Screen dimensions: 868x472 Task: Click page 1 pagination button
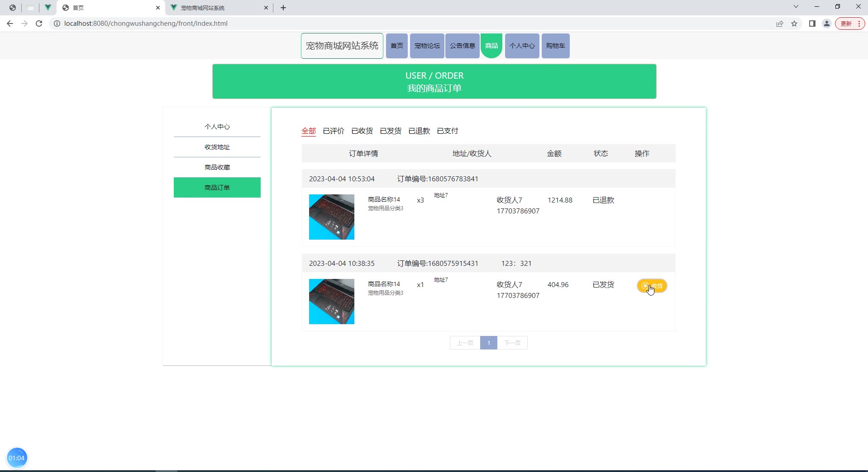point(489,343)
